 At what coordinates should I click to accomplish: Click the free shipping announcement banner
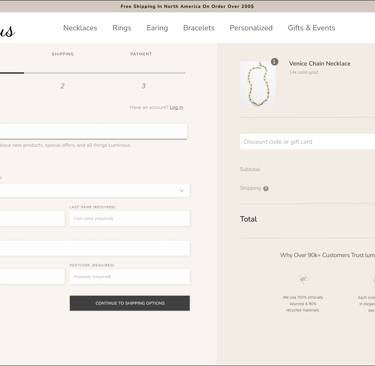(x=187, y=6)
